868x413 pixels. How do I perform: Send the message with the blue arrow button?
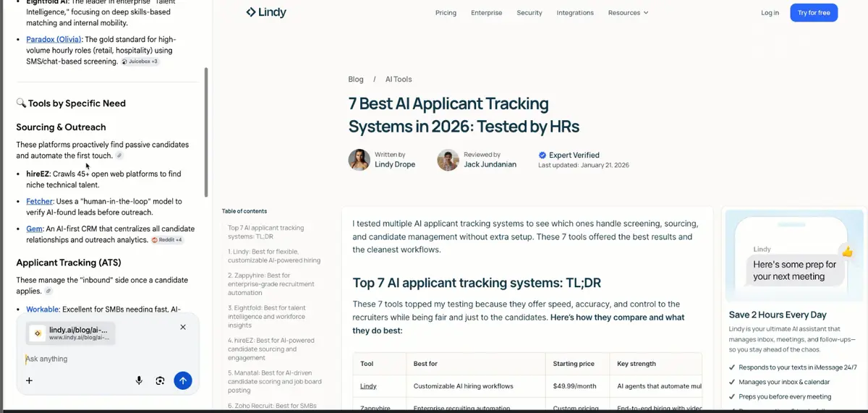coord(183,380)
